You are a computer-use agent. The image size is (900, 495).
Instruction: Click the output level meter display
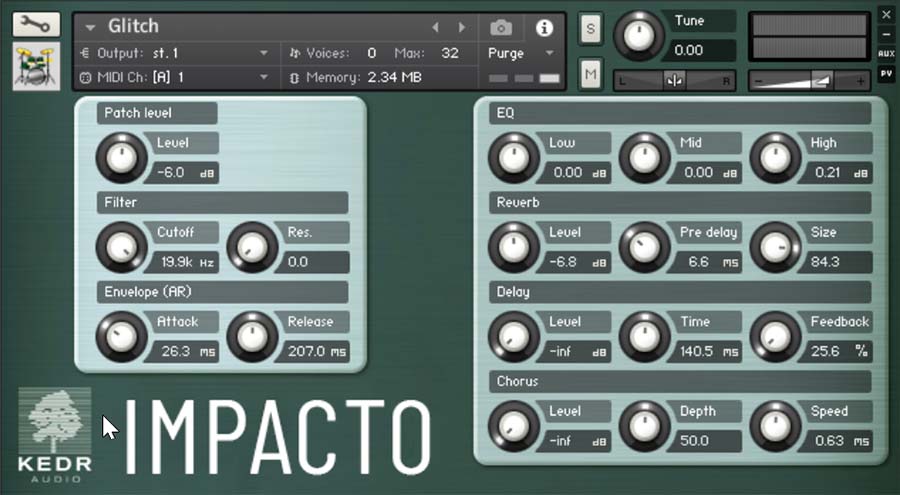(x=809, y=37)
